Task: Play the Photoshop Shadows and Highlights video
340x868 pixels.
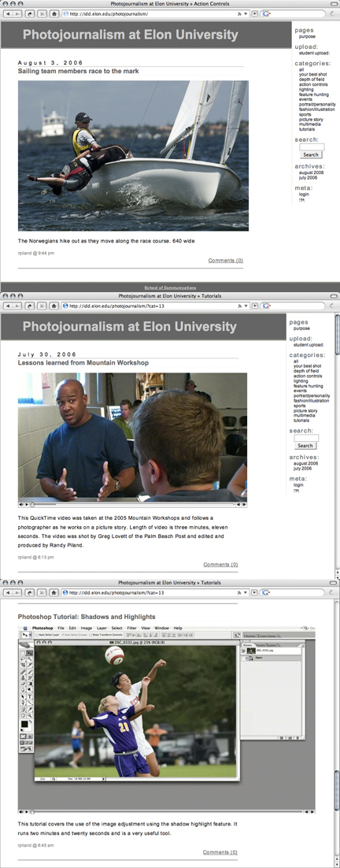Action: [x=27, y=812]
